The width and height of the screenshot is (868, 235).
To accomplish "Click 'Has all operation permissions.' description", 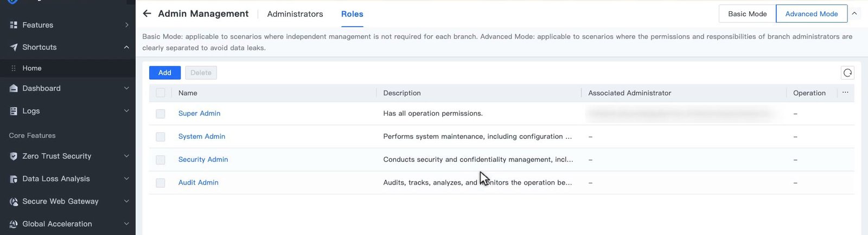I will click(433, 113).
